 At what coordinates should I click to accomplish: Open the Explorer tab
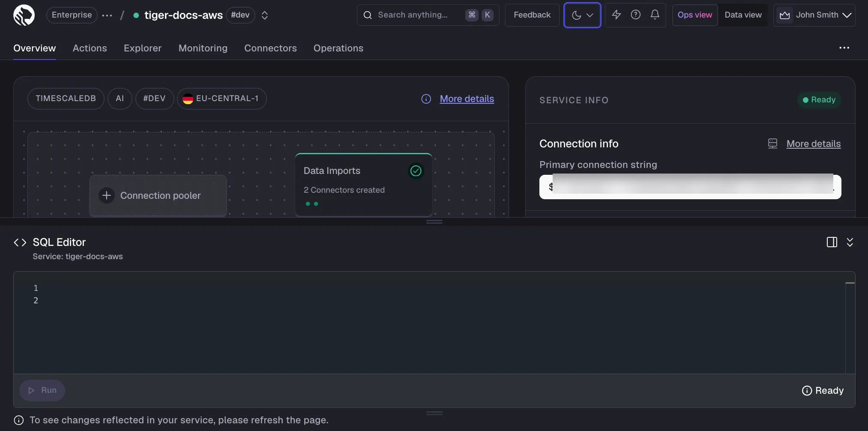click(x=143, y=48)
